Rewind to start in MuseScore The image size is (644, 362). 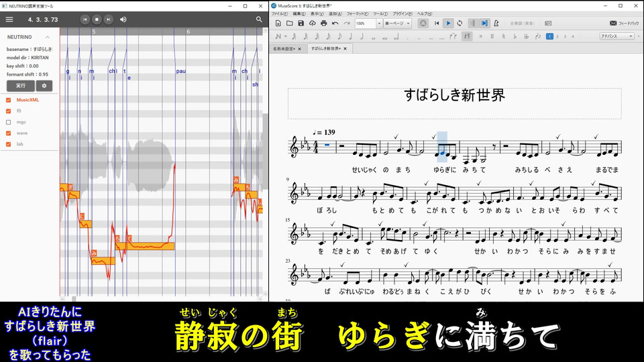click(x=437, y=23)
